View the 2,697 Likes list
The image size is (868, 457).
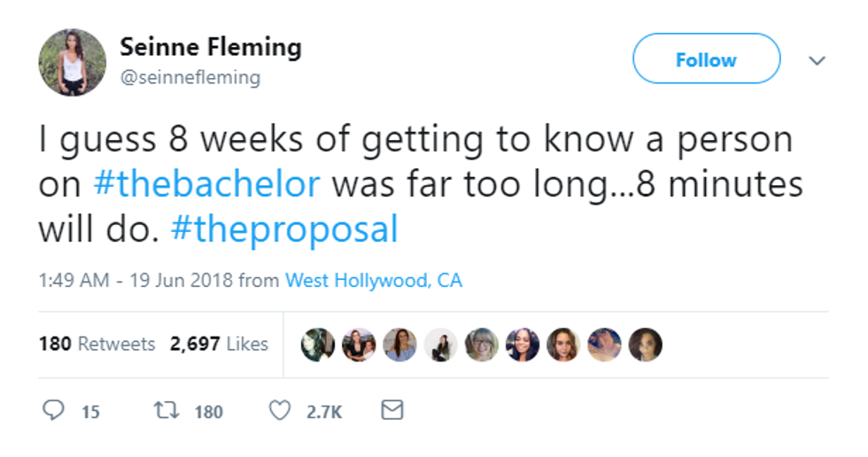click(219, 344)
